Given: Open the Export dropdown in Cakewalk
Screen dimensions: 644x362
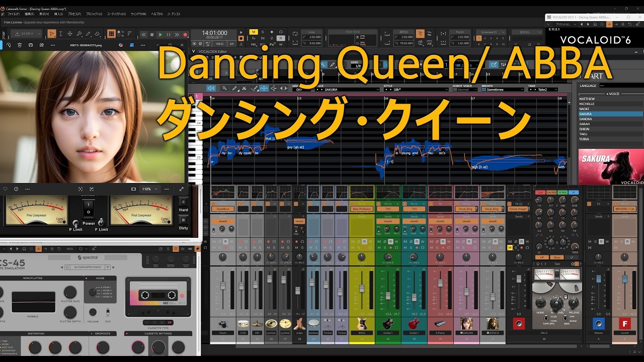Looking at the screenshot, I should click(x=26, y=34).
